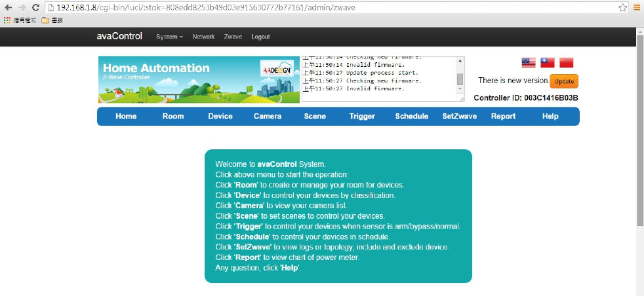The height and width of the screenshot is (296, 644).
Task: Click 'Any question, click Help' line
Action: (x=258, y=268)
